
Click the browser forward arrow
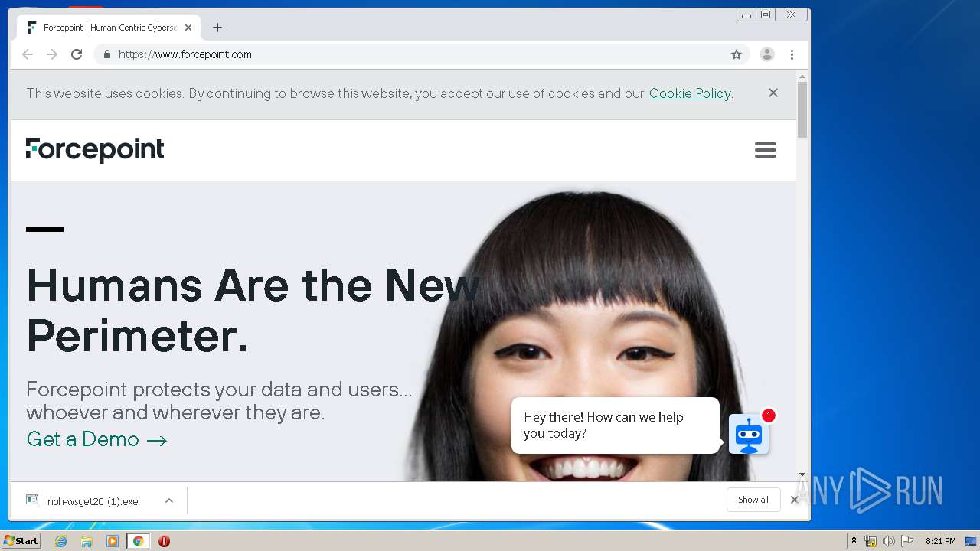pos(52,54)
